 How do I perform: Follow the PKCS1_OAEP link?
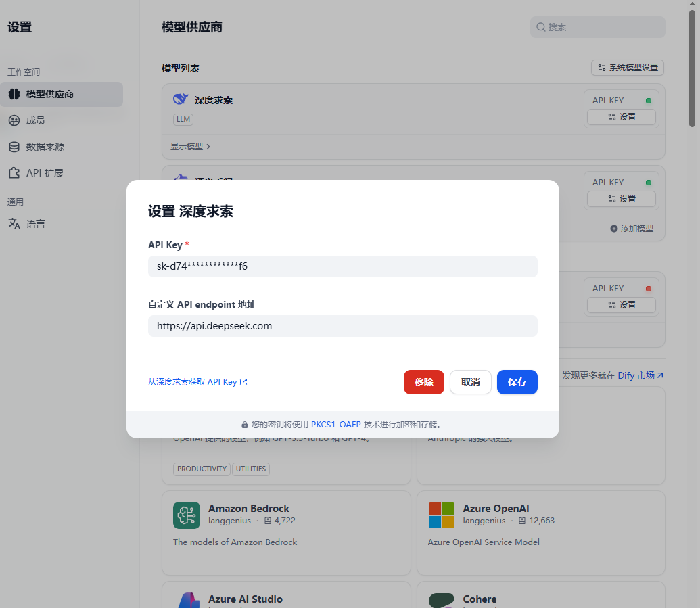click(335, 425)
